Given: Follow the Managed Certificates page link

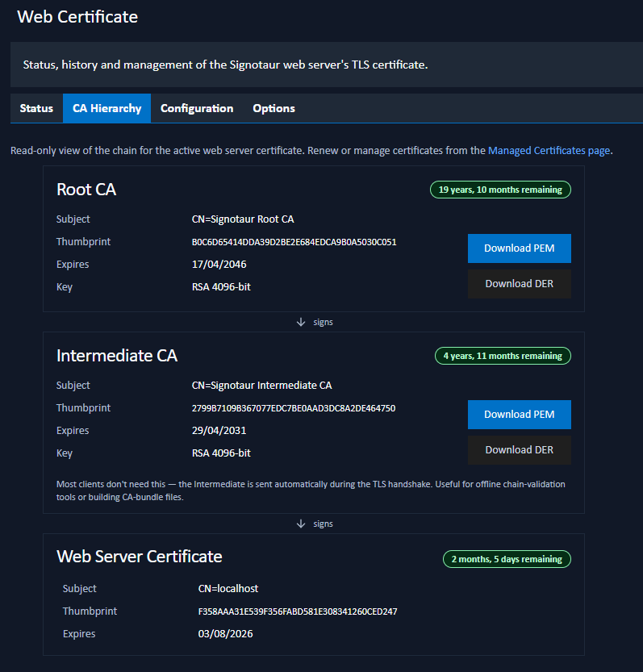Looking at the screenshot, I should click(x=549, y=150).
